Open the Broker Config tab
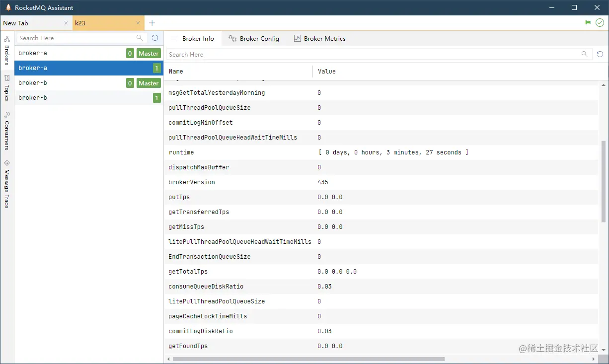This screenshot has height=364, width=609. [x=254, y=38]
